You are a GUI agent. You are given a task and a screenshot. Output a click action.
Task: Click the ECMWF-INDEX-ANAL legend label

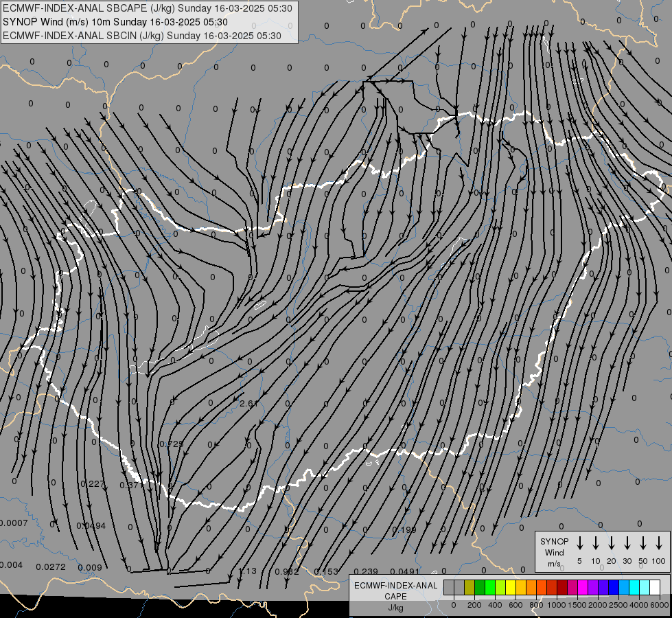[395, 586]
